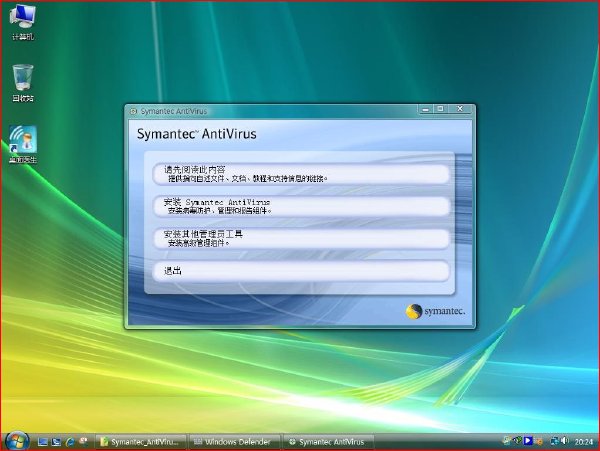
Task: Click the Symantec AntiVirus heading text
Action: click(196, 134)
